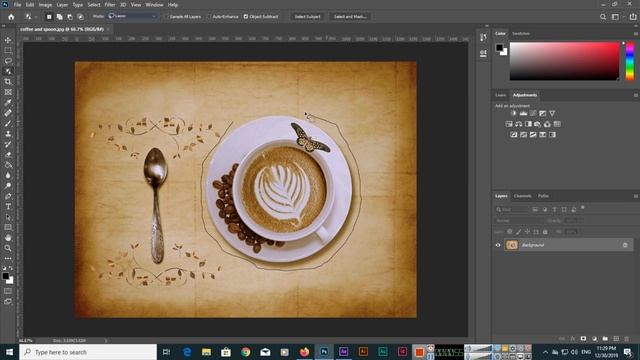640x360 pixels.
Task: Select the Eyedropper tool
Action: 8,102
